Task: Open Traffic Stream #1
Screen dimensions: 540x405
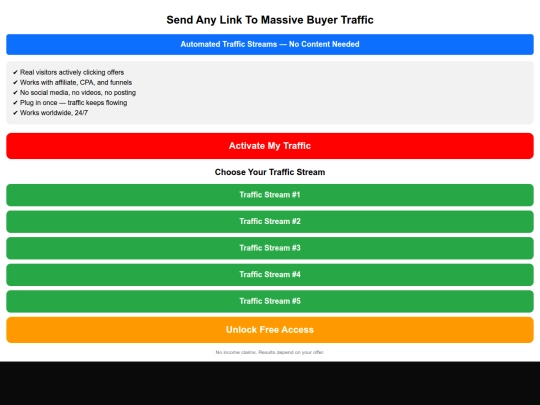Action: [x=270, y=195]
